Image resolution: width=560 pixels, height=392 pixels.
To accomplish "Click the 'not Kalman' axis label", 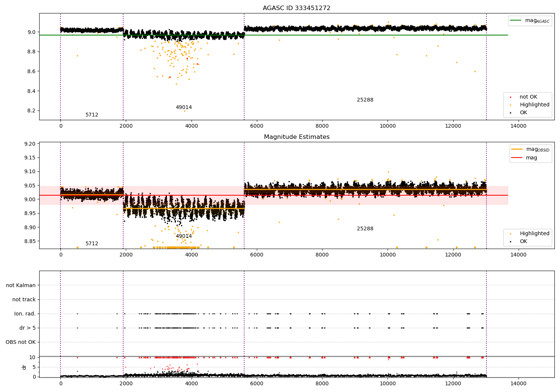I will click(21, 286).
